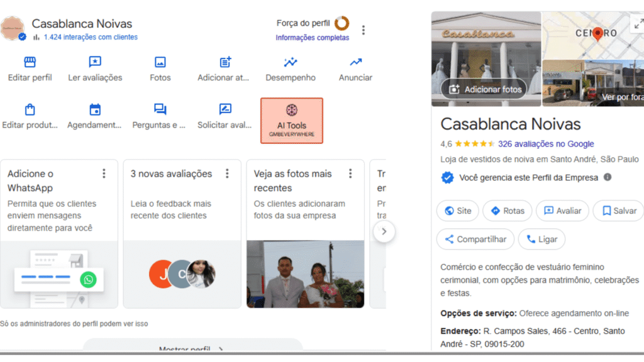Image resolution: width=644 pixels, height=362 pixels.
Task: Click the 'Adicione o WhatsApp' card title
Action: 30,180
